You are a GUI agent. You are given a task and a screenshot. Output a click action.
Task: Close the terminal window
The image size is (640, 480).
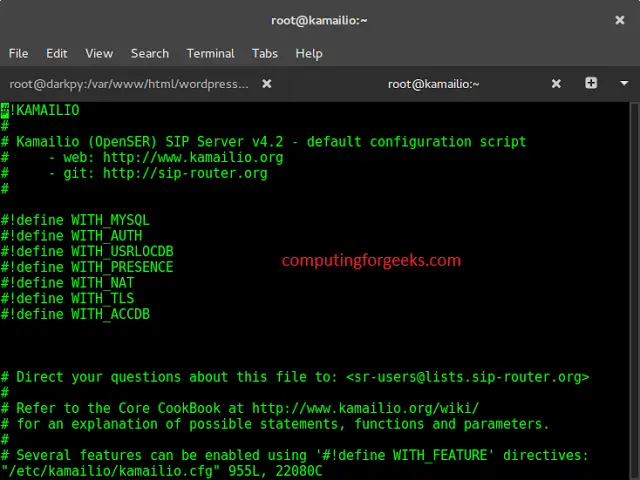pyautogui.click(x=620, y=20)
